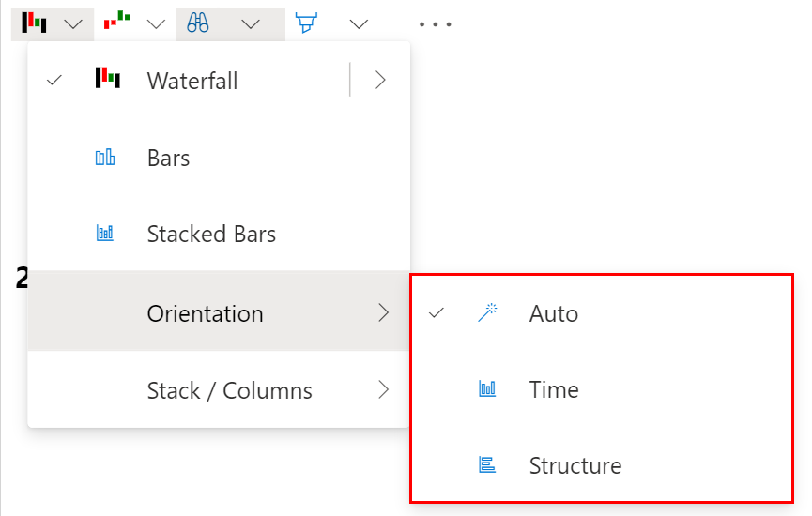
Task: Expand the Waterfall submenu arrow
Action: 380,81
